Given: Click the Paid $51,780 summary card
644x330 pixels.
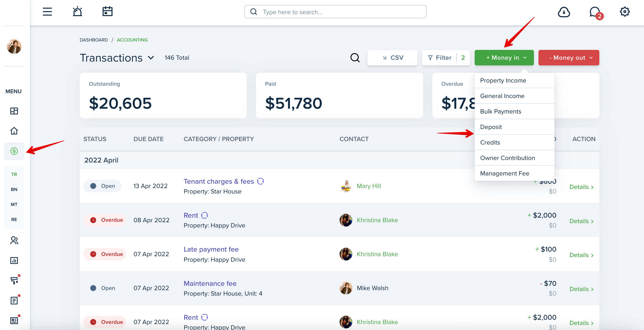Looking at the screenshot, I should coord(339,95).
